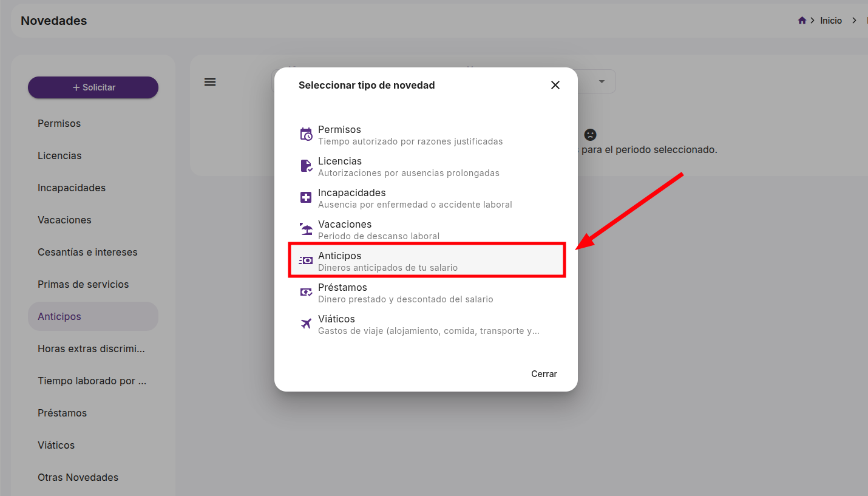Click the Préstamos cash icon in dialog
868x496 pixels.
(x=307, y=292)
